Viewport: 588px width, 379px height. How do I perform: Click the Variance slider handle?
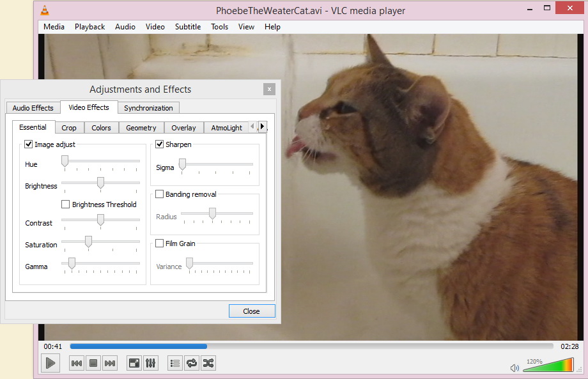[190, 263]
